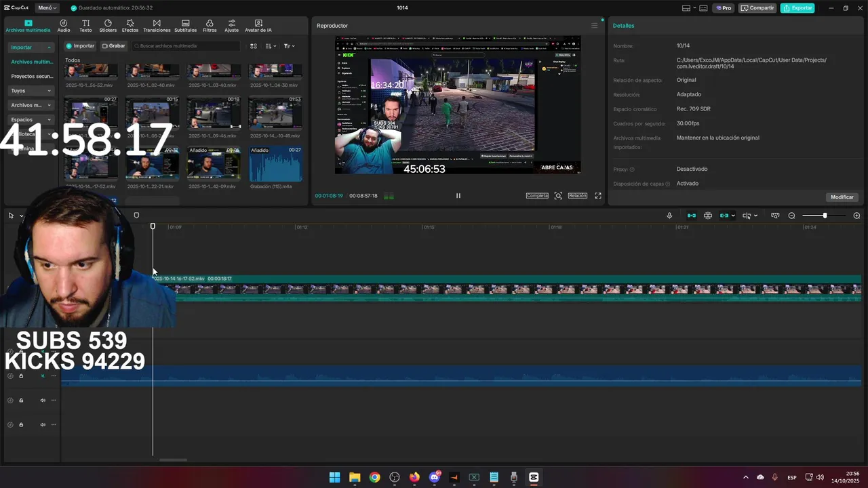Image resolution: width=868 pixels, height=488 pixels.
Task: Toggle main track magnet
Action: pos(692,216)
